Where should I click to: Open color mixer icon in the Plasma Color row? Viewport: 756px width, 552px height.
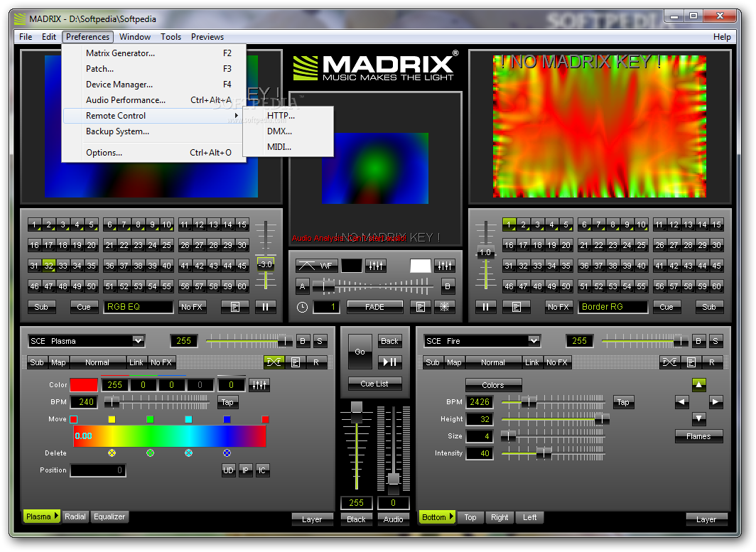pos(259,385)
